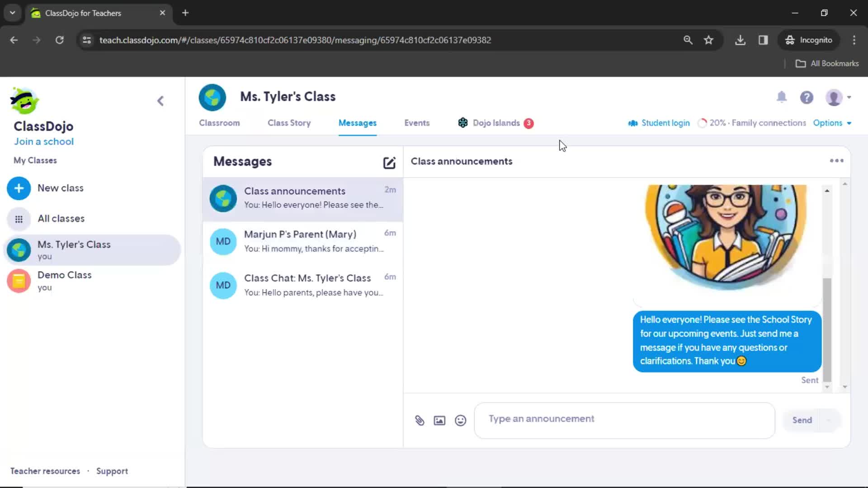Select the Messages tab

tap(358, 123)
